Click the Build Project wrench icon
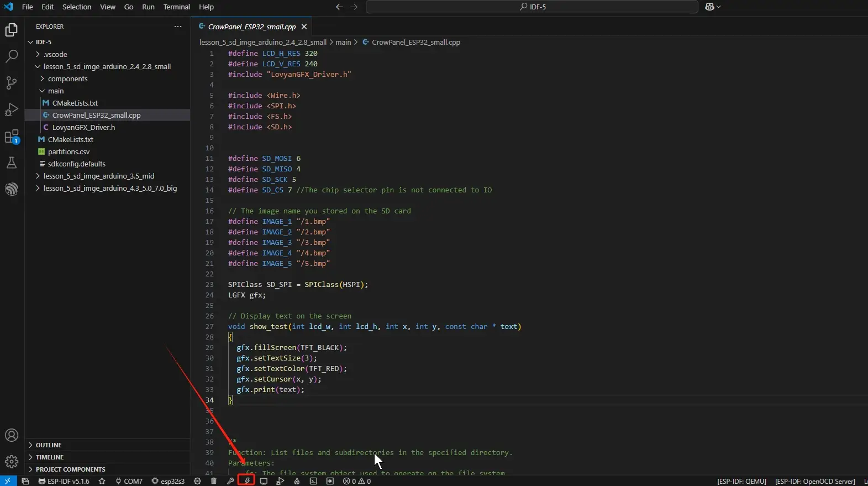Image resolution: width=868 pixels, height=486 pixels. (230, 481)
